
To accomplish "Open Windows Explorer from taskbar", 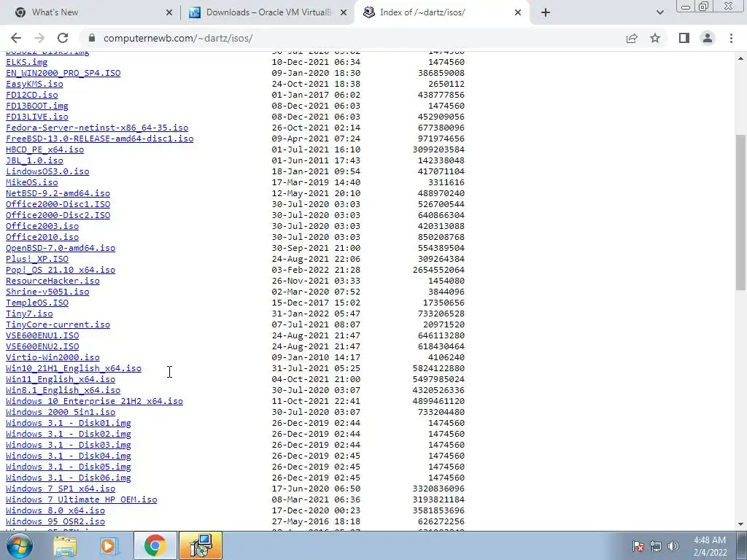I will tap(65, 545).
